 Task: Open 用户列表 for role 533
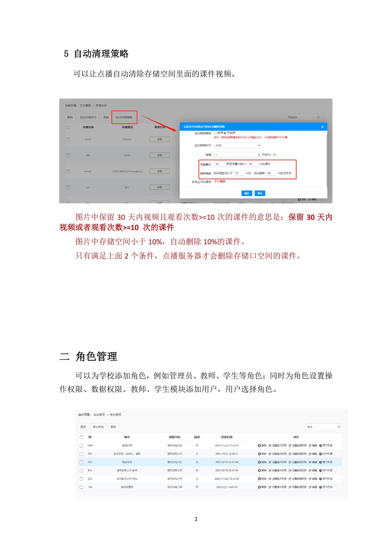pyautogui.click(x=326, y=479)
